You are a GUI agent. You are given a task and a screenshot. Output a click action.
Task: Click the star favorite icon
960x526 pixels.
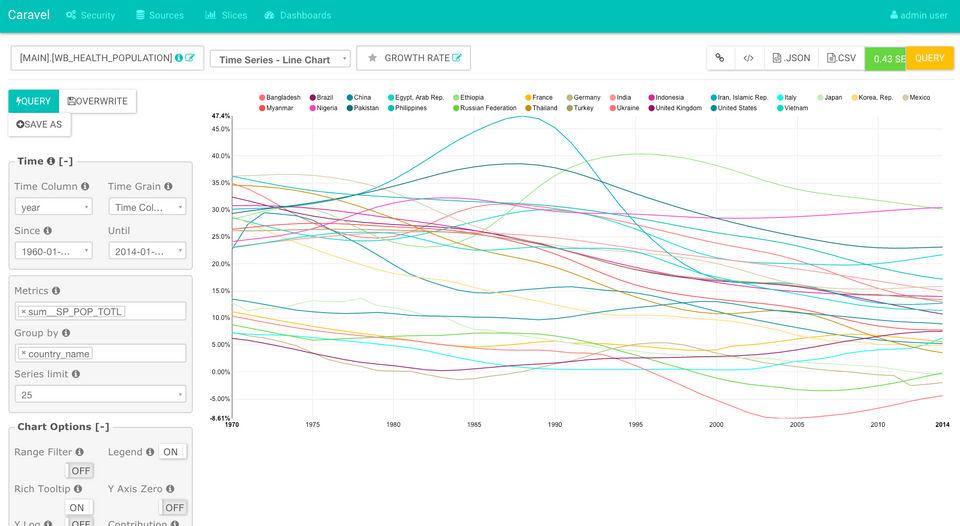[372, 58]
